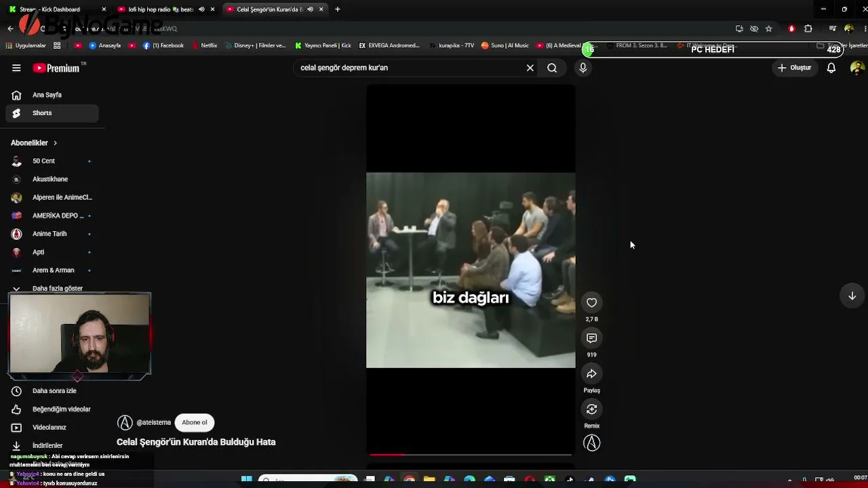Screen dimensions: 868x488
Task: Open the comments on the Short
Action: pyautogui.click(x=592, y=338)
